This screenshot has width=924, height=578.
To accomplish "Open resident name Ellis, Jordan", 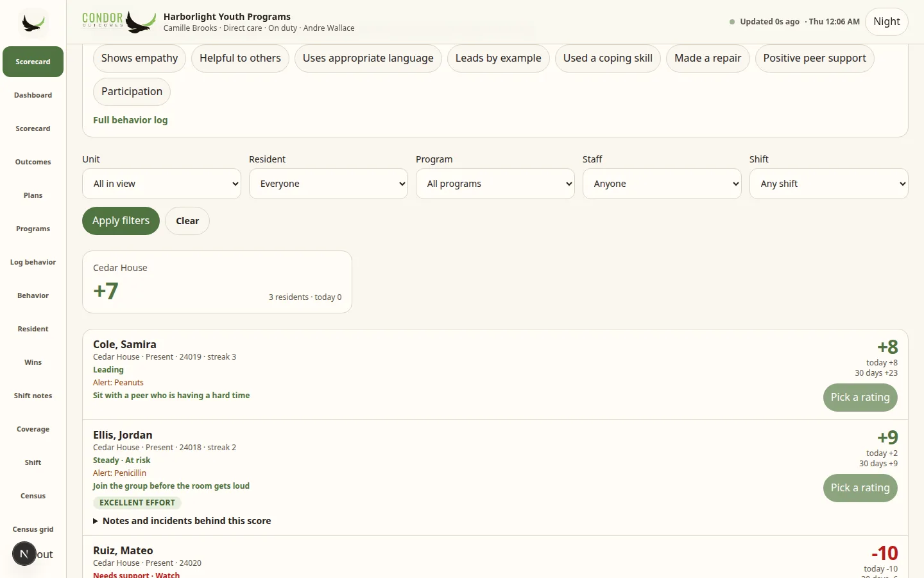I will click(x=123, y=435).
